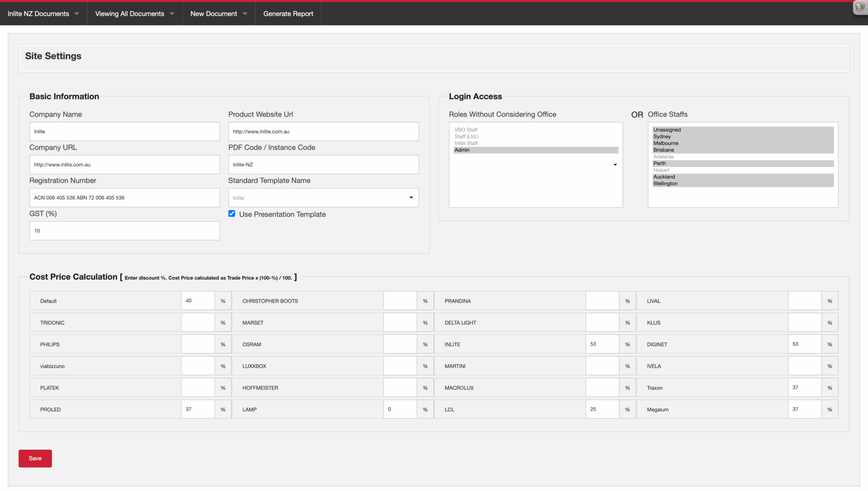Viewport: 868px width, 491px height.
Task: Click the Traxon discount field showing 37
Action: (x=804, y=388)
